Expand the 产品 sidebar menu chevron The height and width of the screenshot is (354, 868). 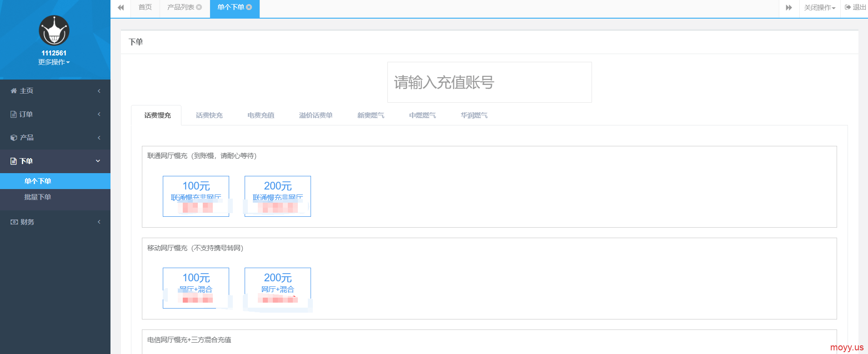pyautogui.click(x=99, y=138)
